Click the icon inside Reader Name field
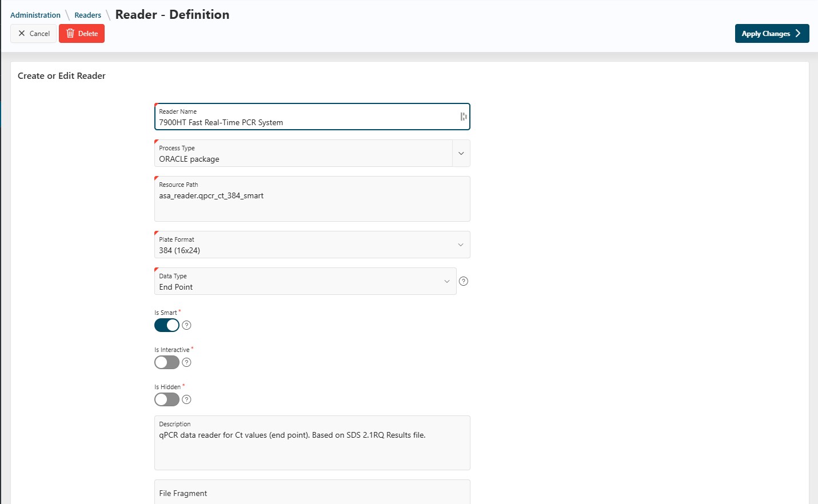The image size is (818, 504). (464, 117)
